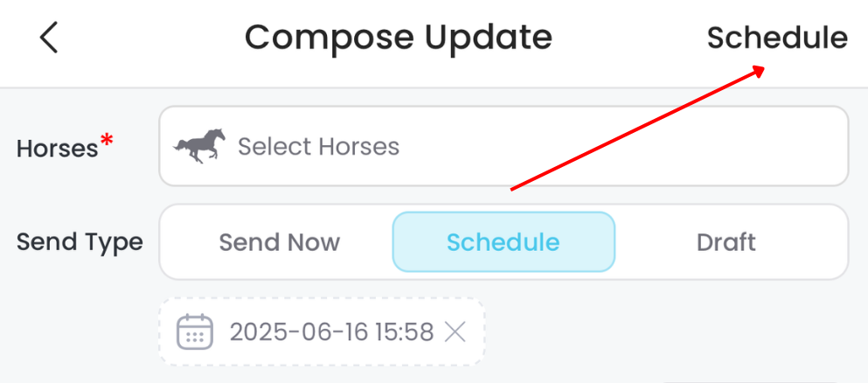Click the Compose Update title
The height and width of the screenshot is (383, 868).
(x=398, y=38)
